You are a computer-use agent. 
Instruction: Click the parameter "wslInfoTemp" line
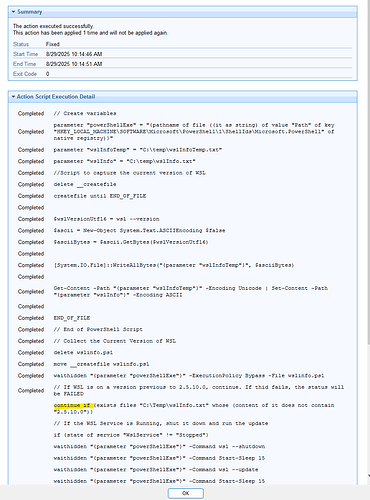click(x=138, y=150)
